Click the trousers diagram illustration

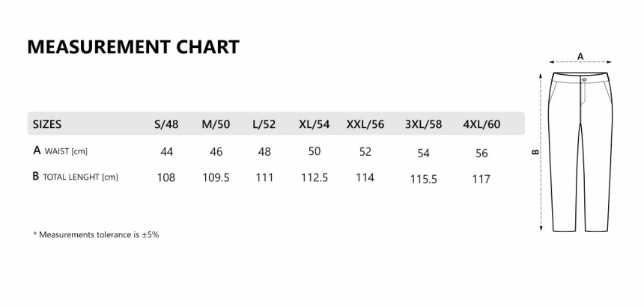pyautogui.click(x=580, y=152)
